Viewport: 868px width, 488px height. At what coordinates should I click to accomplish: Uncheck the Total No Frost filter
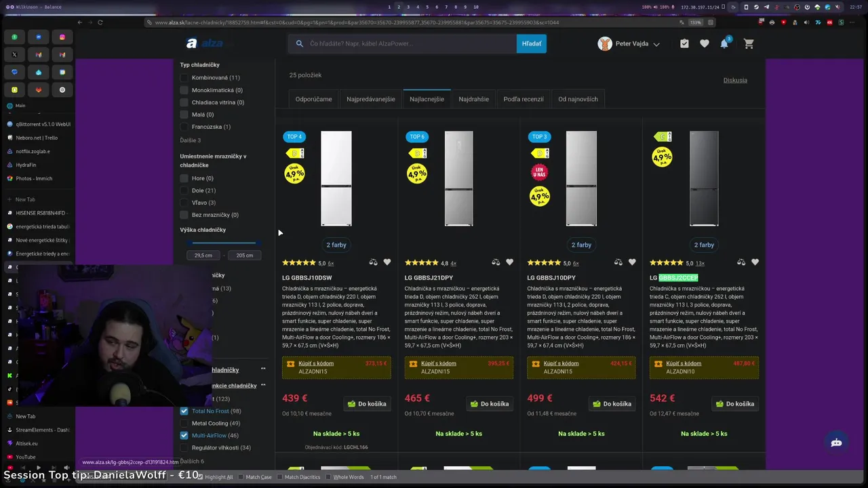click(184, 411)
